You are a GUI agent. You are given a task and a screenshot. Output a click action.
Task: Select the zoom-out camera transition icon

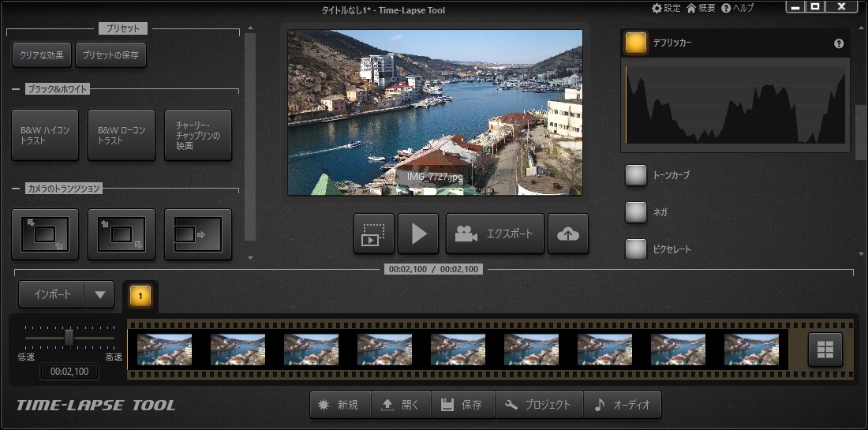click(x=45, y=234)
